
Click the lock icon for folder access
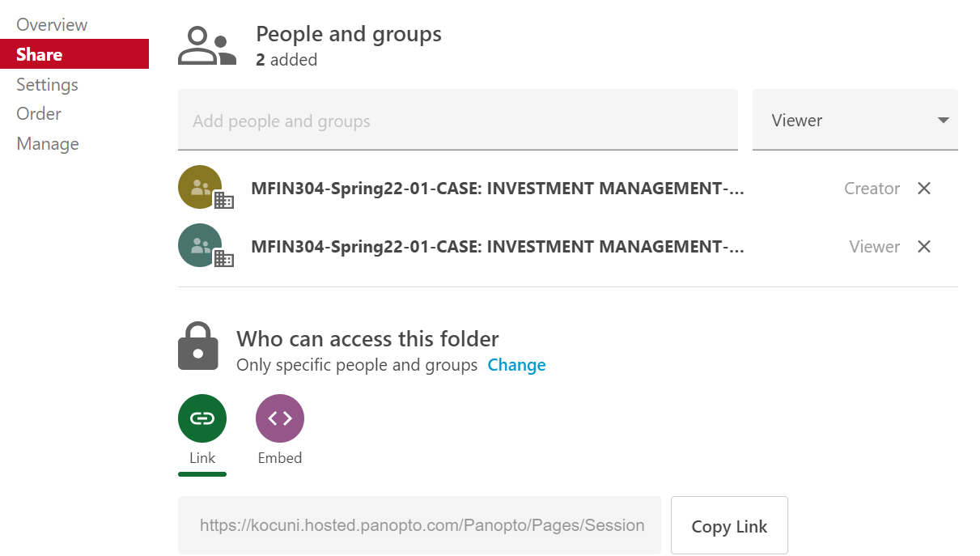[198, 346]
